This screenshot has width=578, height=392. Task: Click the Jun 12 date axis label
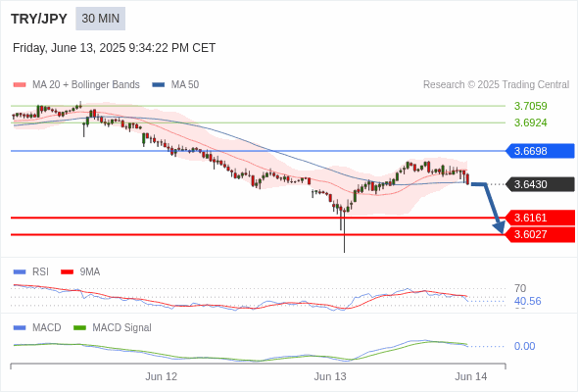click(x=161, y=376)
